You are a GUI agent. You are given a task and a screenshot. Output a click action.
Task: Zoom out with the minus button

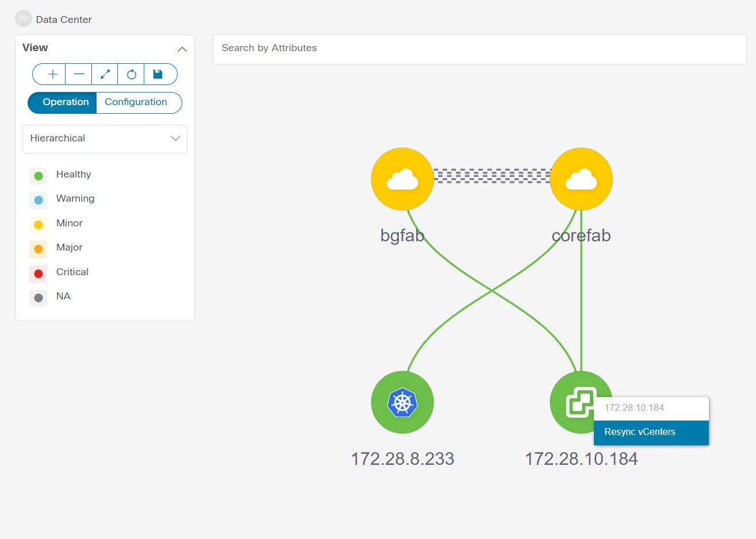click(79, 74)
